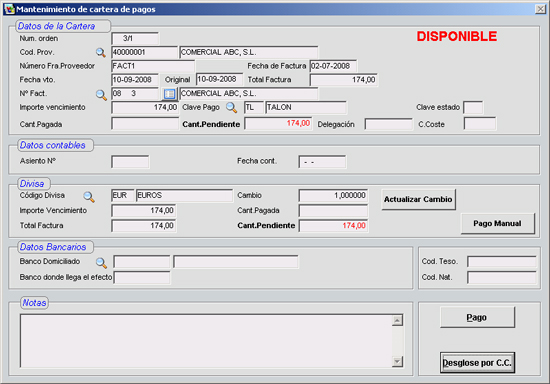Click the Cod. Teso. field

tap(502, 262)
